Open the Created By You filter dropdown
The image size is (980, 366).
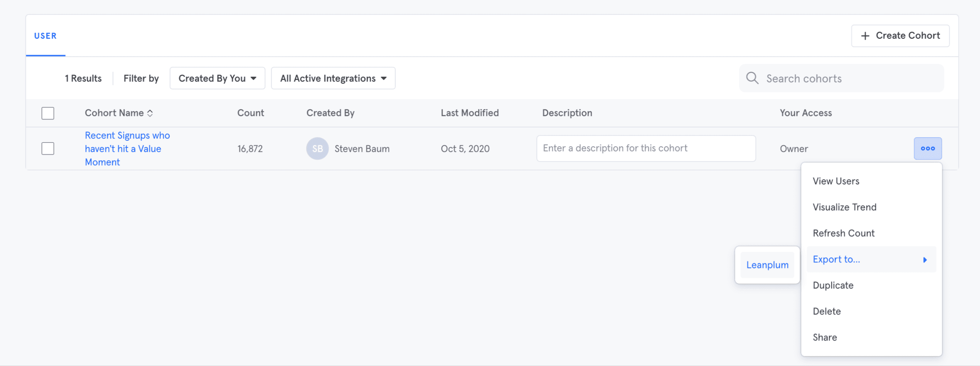click(x=217, y=78)
